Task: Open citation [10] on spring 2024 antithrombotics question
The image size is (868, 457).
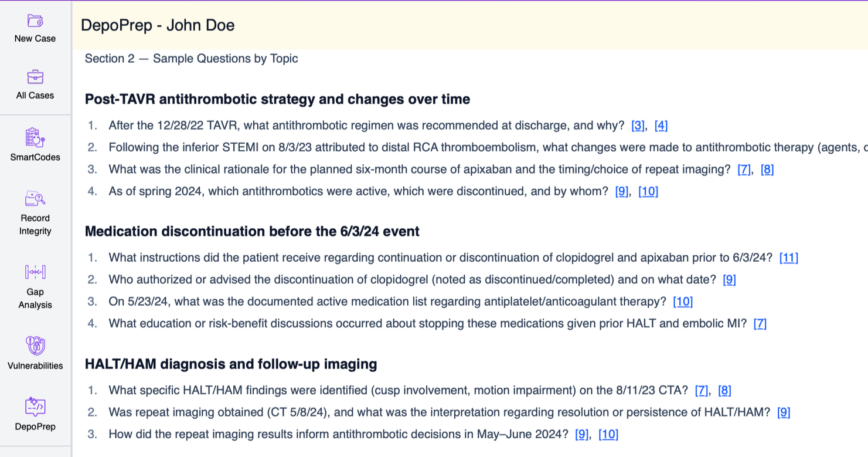Action: click(x=648, y=191)
